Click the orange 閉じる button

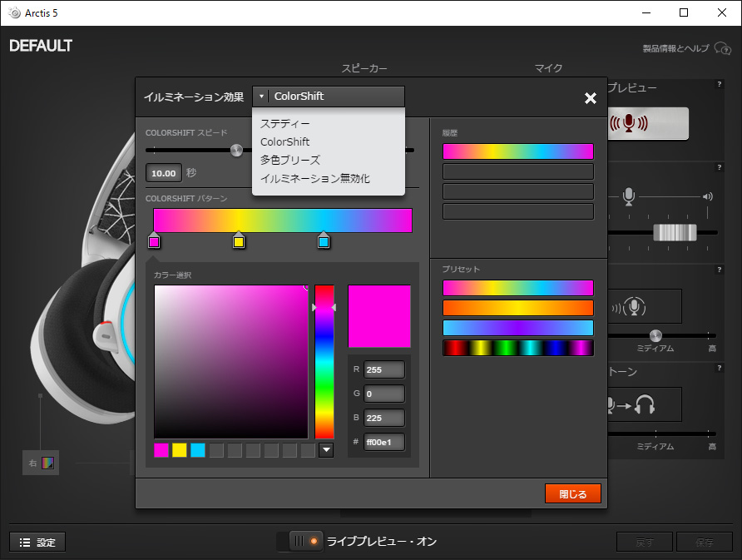(572, 493)
